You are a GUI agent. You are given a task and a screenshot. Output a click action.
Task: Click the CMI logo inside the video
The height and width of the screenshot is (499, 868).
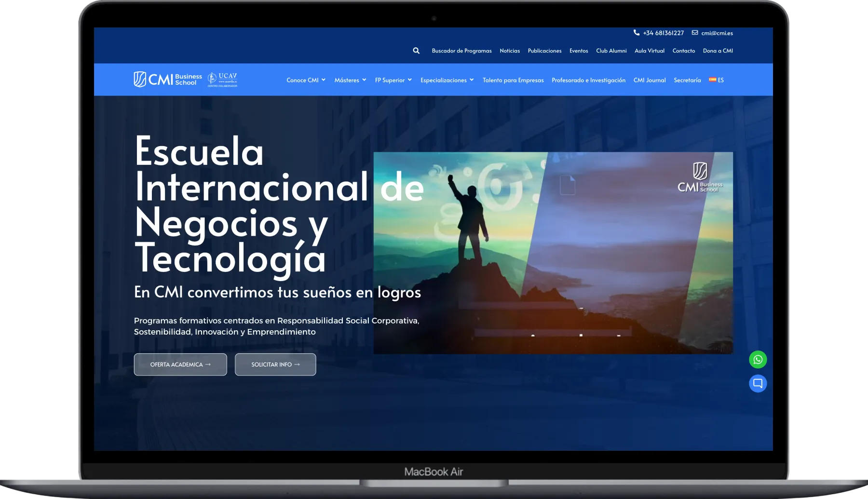[700, 177]
